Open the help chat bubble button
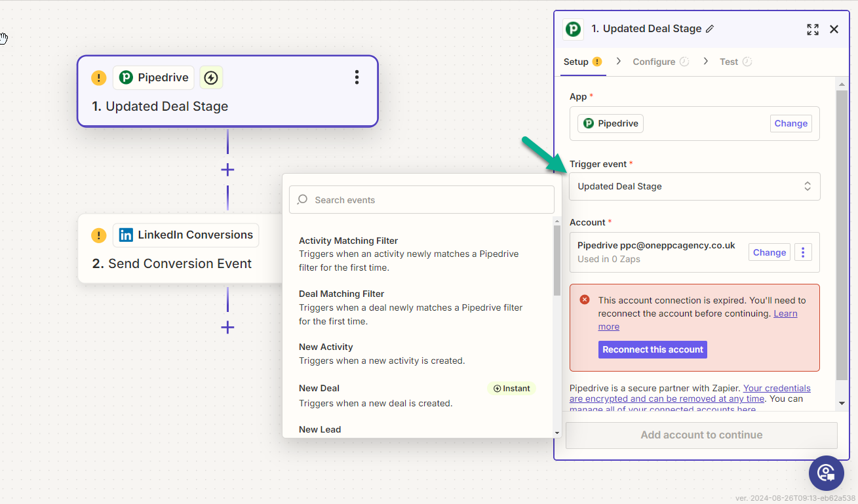This screenshot has height=504, width=858. coord(826,473)
